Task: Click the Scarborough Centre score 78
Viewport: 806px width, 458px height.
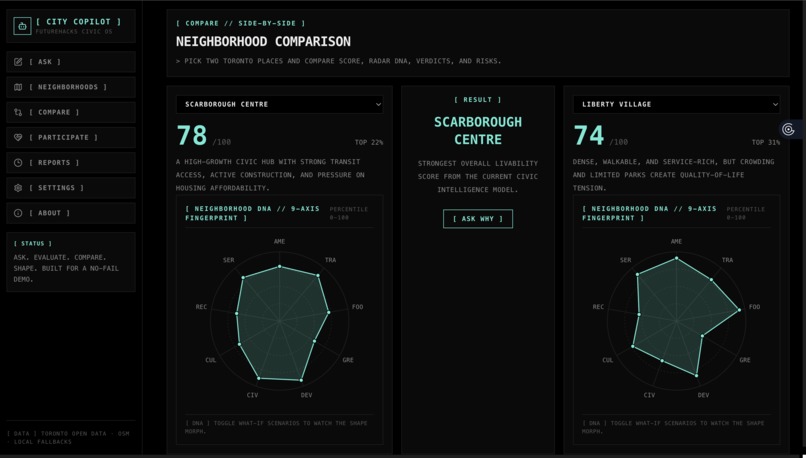Action: [x=192, y=136]
